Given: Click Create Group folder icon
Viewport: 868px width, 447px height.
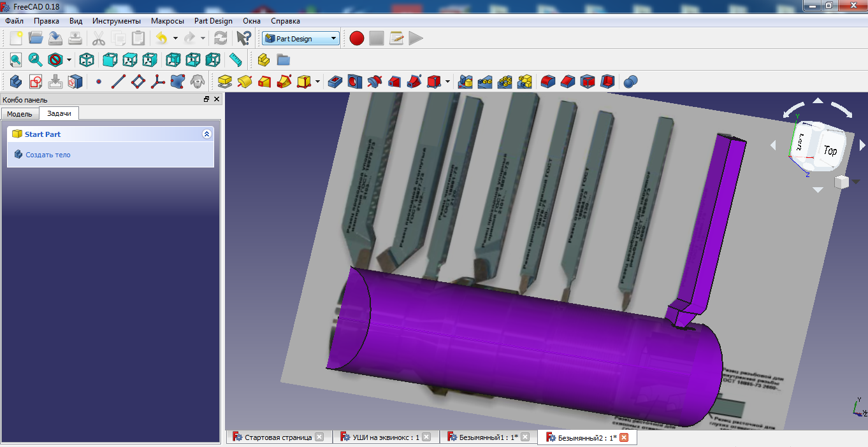Looking at the screenshot, I should point(284,60).
